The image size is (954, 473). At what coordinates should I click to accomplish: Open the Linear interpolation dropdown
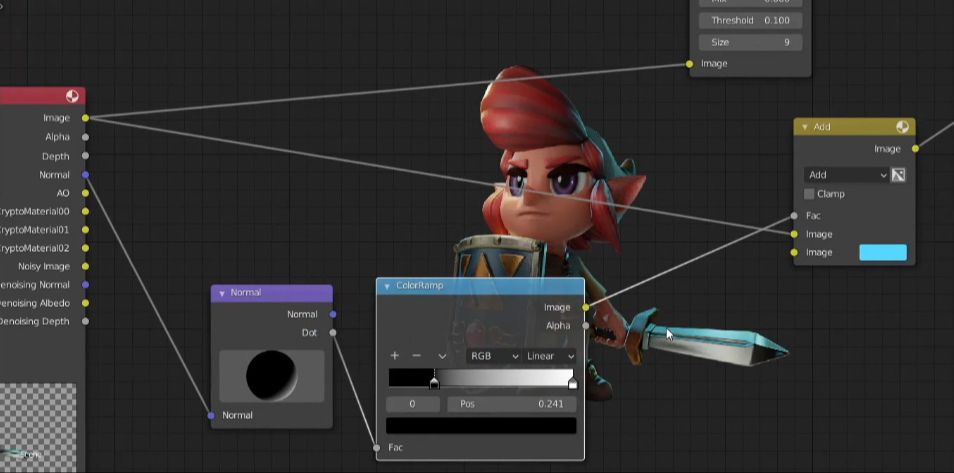click(549, 356)
